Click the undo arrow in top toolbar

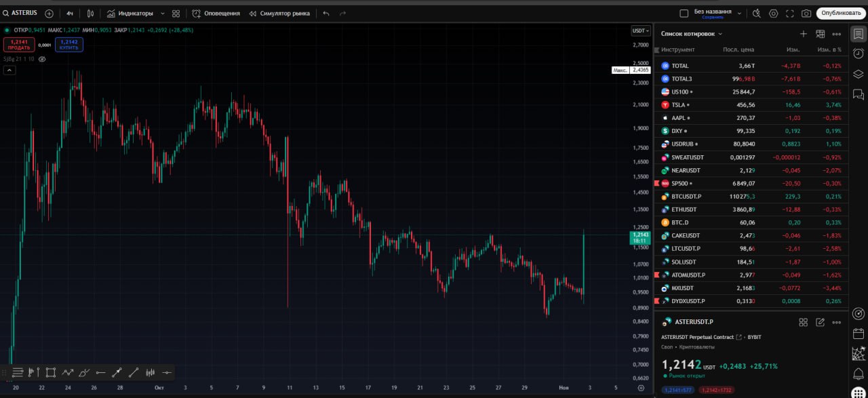(326, 14)
